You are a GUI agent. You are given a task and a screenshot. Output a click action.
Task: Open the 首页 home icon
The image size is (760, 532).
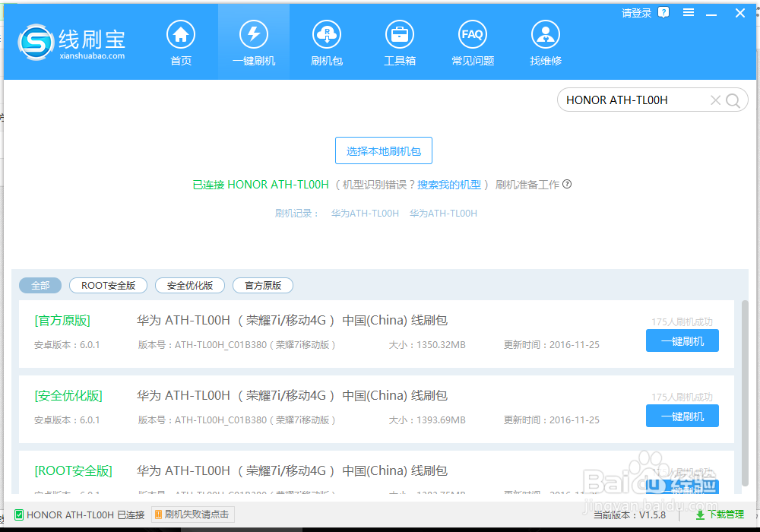pyautogui.click(x=181, y=43)
